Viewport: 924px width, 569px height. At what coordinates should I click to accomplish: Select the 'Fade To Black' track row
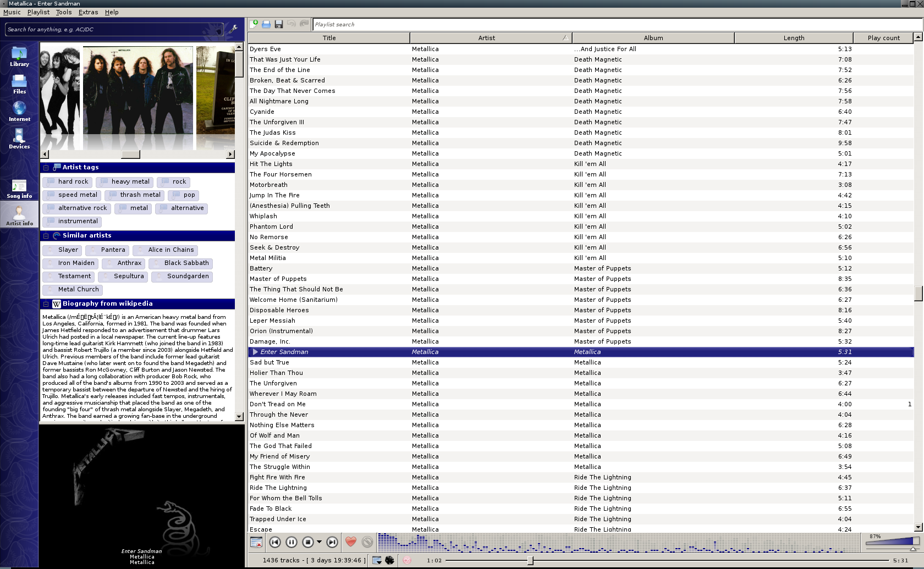(581, 509)
